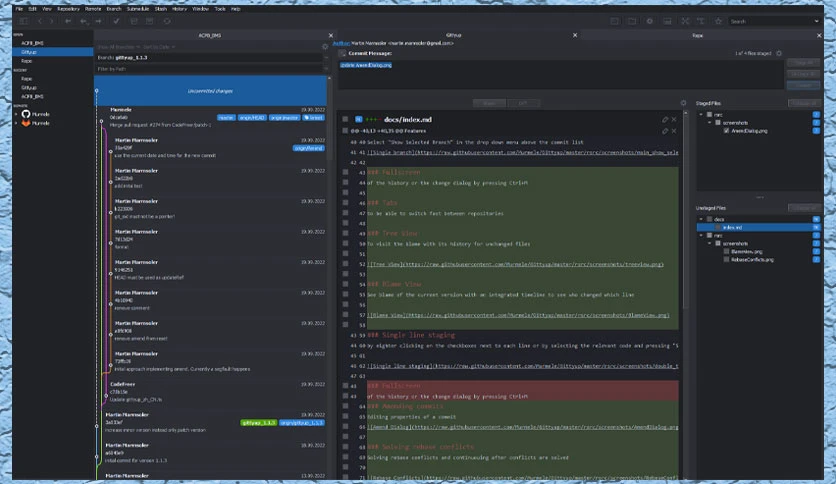Click the terminal icon in right toolbar
This screenshot has height=484, width=836.
615,21
